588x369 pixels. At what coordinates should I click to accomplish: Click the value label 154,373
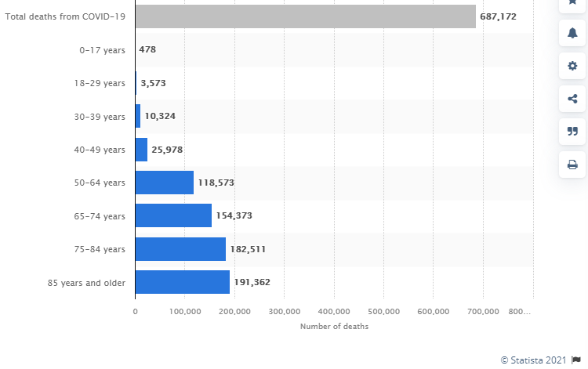pyautogui.click(x=234, y=215)
